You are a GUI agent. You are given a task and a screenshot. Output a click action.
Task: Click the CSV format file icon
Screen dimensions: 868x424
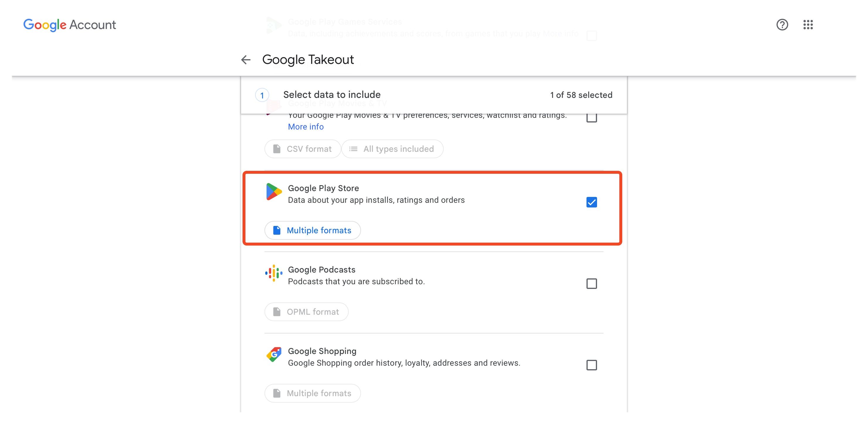tap(277, 149)
